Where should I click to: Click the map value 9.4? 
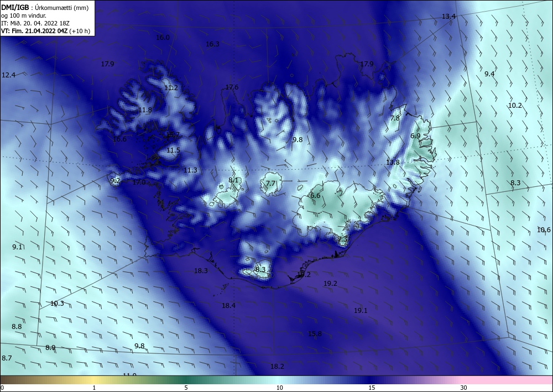click(x=489, y=74)
